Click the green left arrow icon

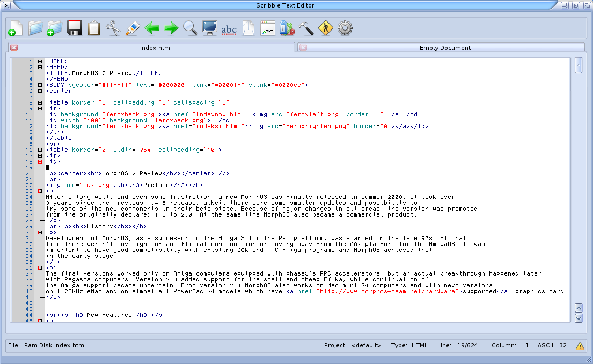[x=152, y=28]
